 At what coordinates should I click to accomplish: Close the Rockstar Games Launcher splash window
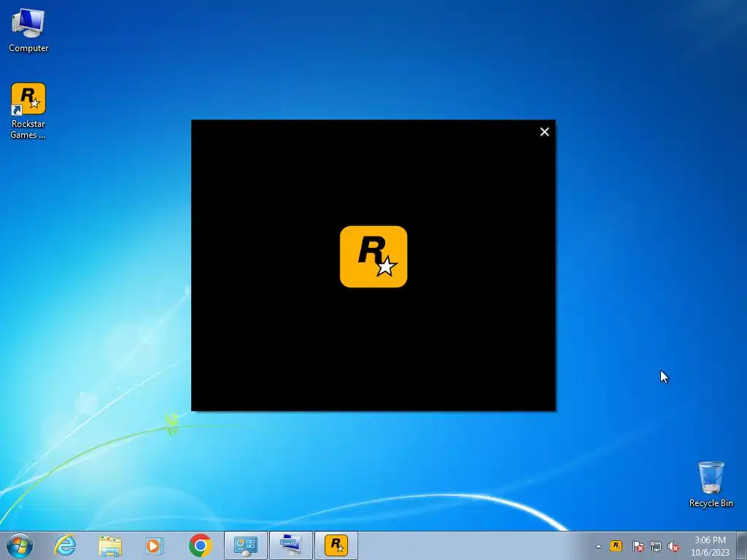click(544, 132)
